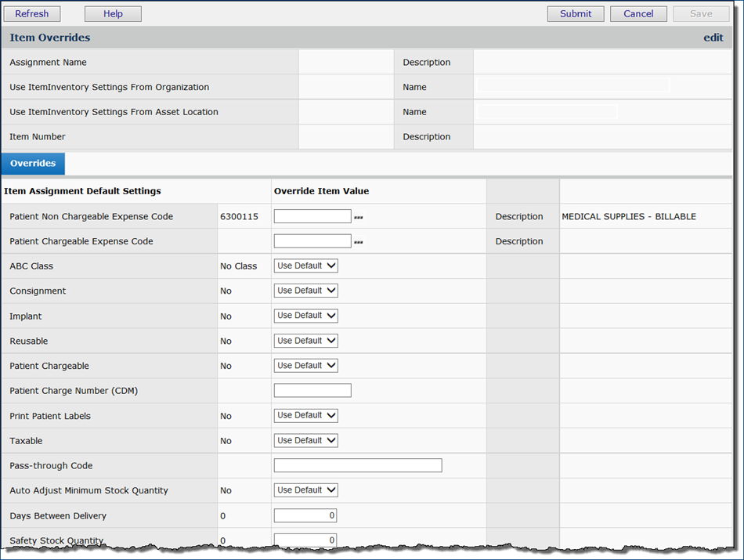Expand the Taxable override dropdown
744x560 pixels.
305,441
